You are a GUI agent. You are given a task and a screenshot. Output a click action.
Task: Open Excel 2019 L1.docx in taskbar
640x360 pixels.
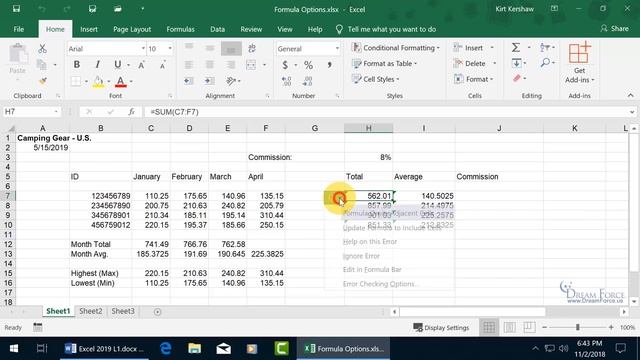point(105,349)
